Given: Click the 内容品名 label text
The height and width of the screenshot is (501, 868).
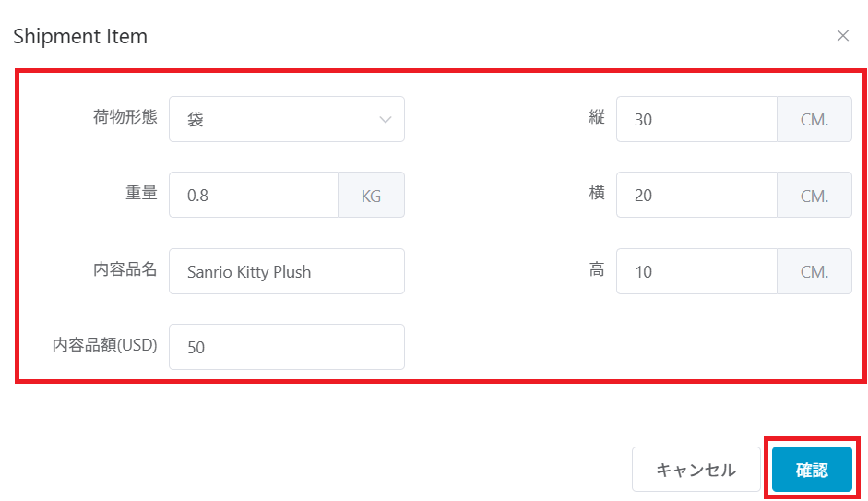Looking at the screenshot, I should pyautogui.click(x=125, y=269).
